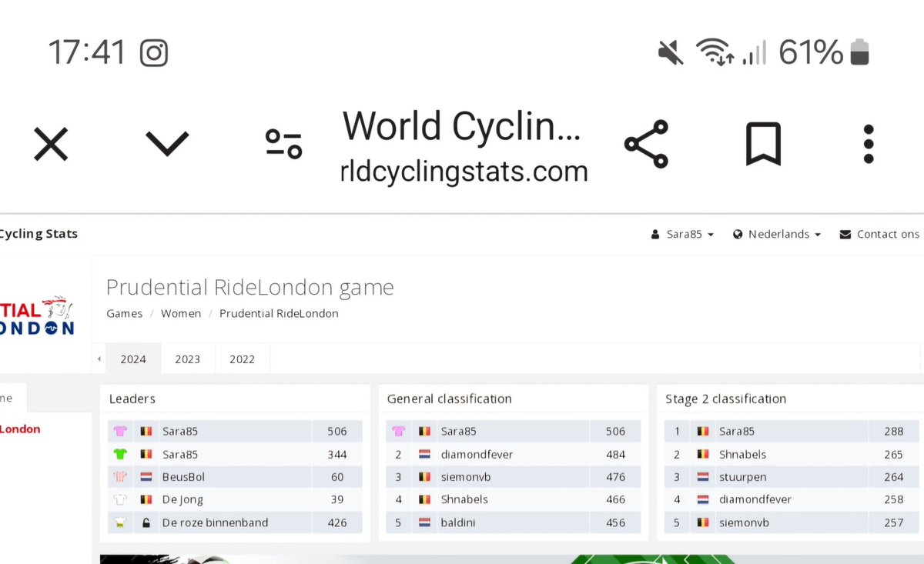Click score 288 in Stage 2
924x564 pixels.
pyautogui.click(x=893, y=432)
